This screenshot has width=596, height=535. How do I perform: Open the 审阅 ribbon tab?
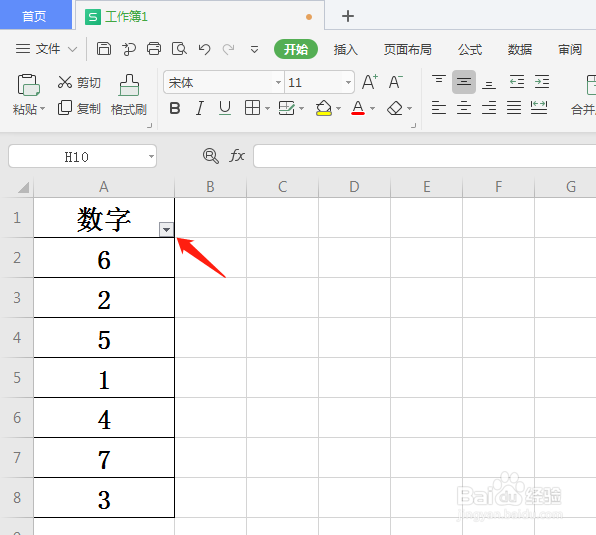570,49
